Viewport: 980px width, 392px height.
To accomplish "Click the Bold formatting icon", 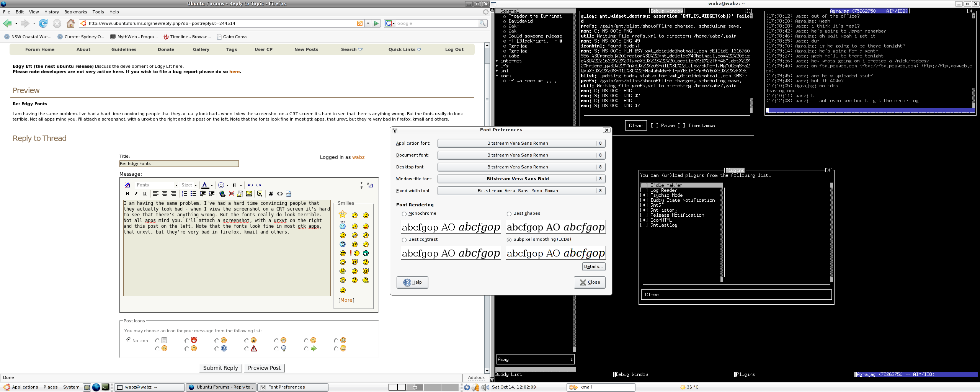I will pos(127,194).
